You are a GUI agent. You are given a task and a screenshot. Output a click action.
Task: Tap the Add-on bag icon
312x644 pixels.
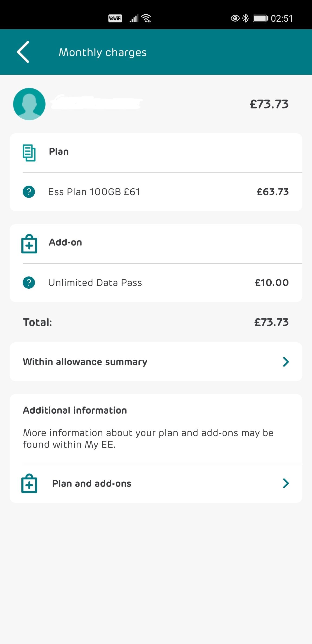29,244
